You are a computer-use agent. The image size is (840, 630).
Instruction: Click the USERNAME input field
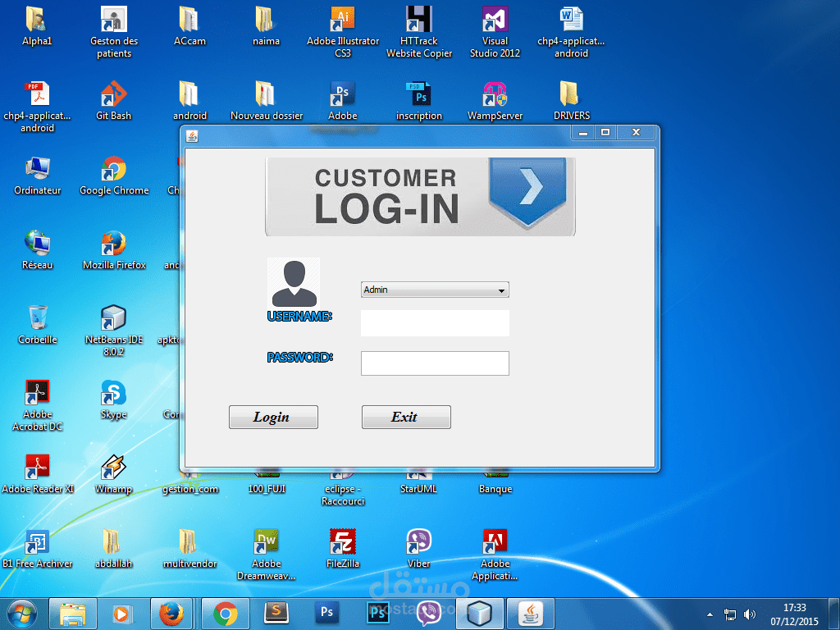pyautogui.click(x=435, y=323)
